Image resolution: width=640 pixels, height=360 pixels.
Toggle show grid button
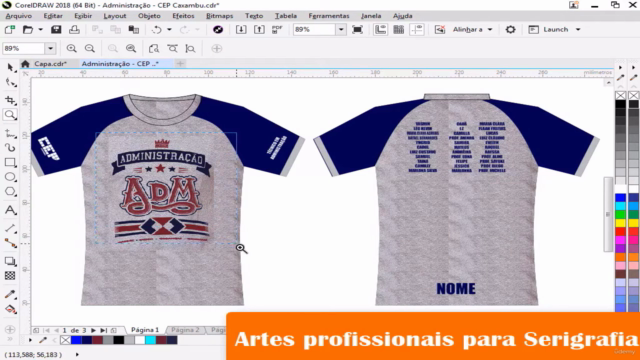point(399,29)
